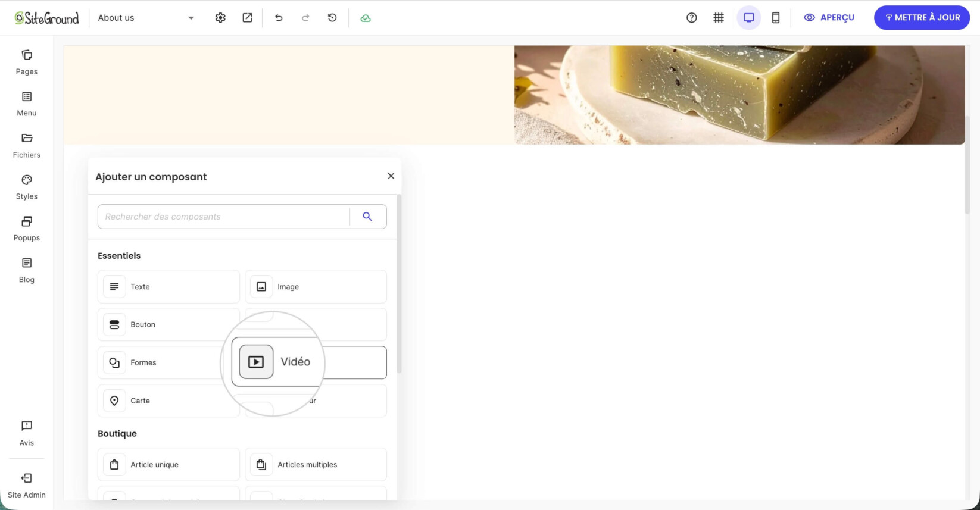Open the help question mark icon

tap(691, 18)
